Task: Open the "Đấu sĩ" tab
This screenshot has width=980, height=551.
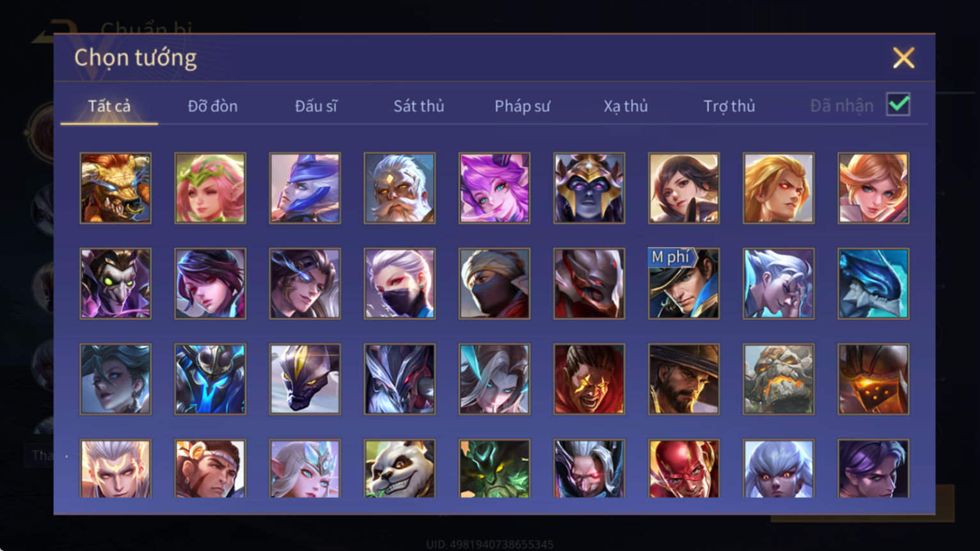Action: (x=316, y=106)
